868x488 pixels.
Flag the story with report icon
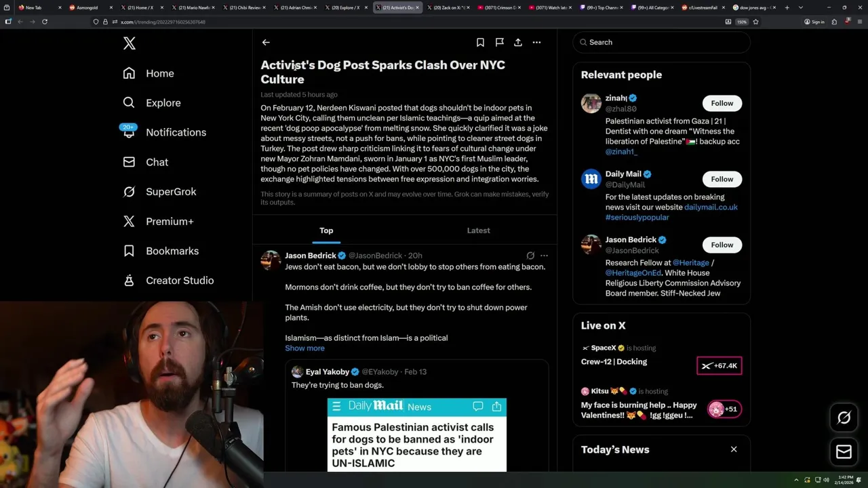tap(499, 42)
